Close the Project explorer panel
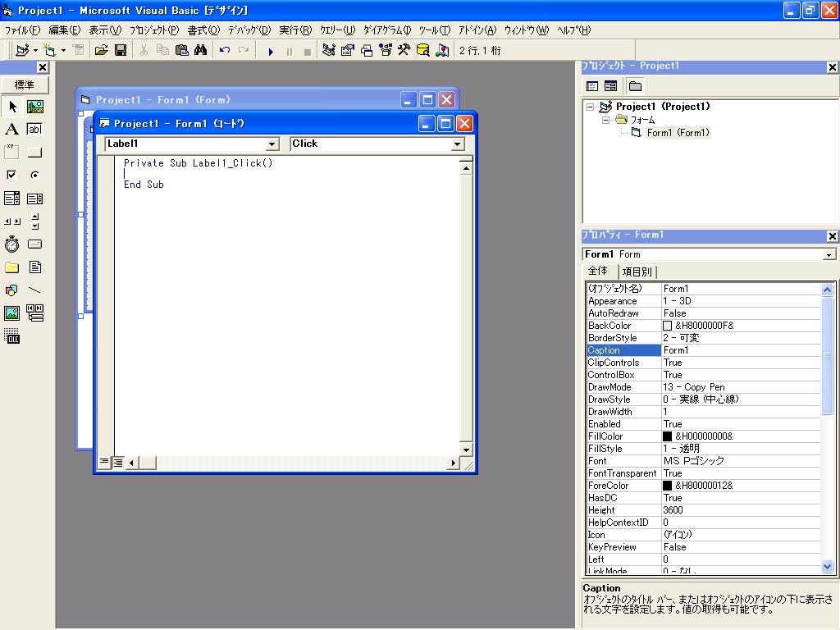This screenshot has width=840, height=630. coord(832,67)
